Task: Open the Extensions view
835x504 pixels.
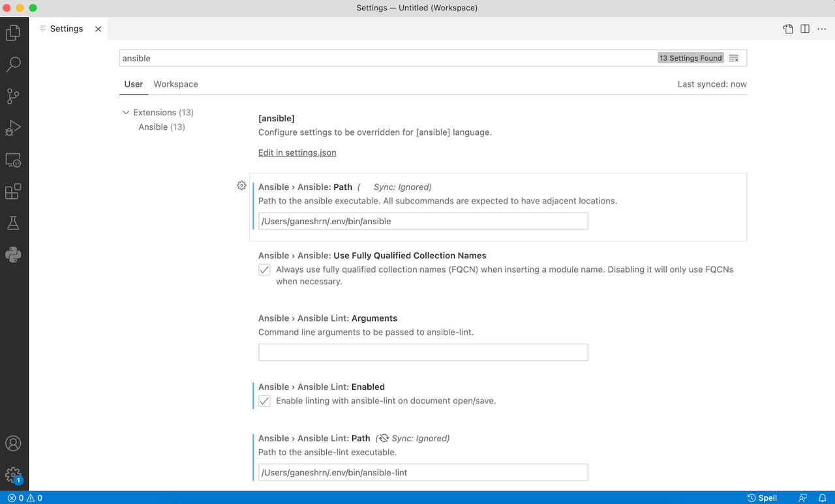Action: 14,191
